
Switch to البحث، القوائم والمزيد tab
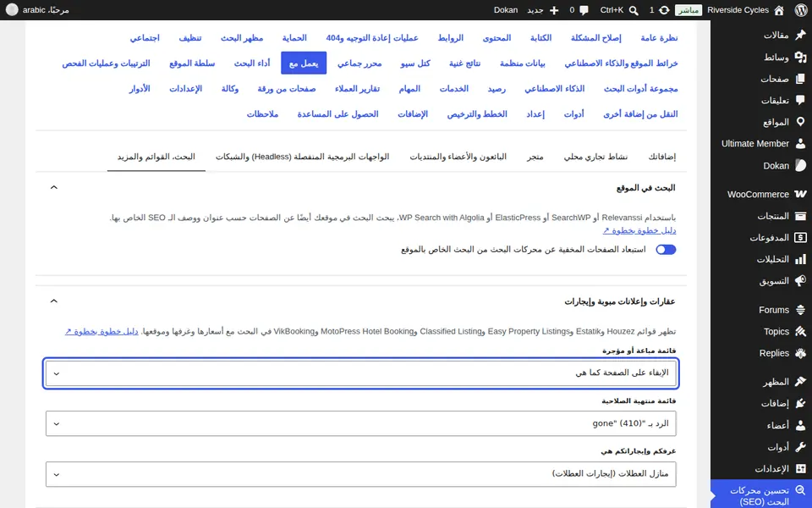pyautogui.click(x=156, y=157)
